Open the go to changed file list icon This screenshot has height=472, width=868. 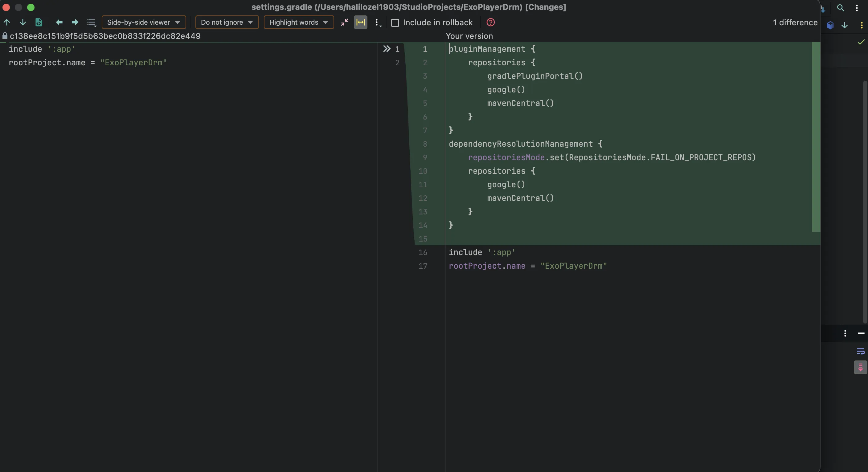[x=91, y=22]
